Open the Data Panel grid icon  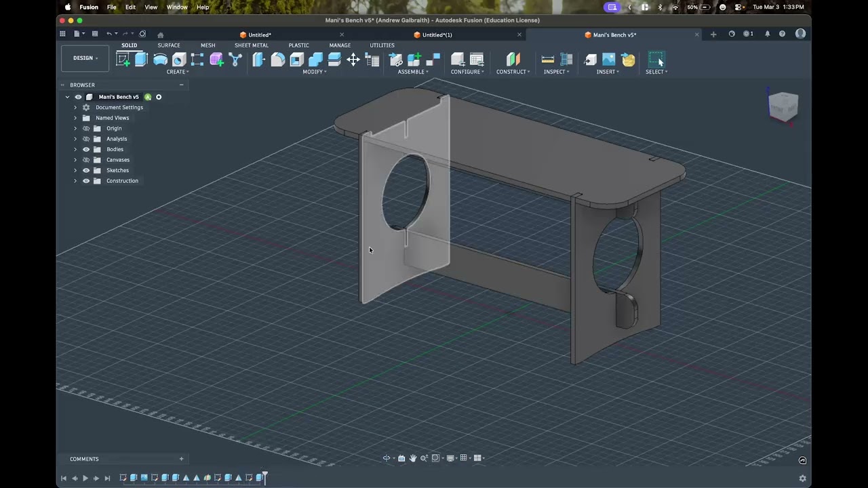62,34
